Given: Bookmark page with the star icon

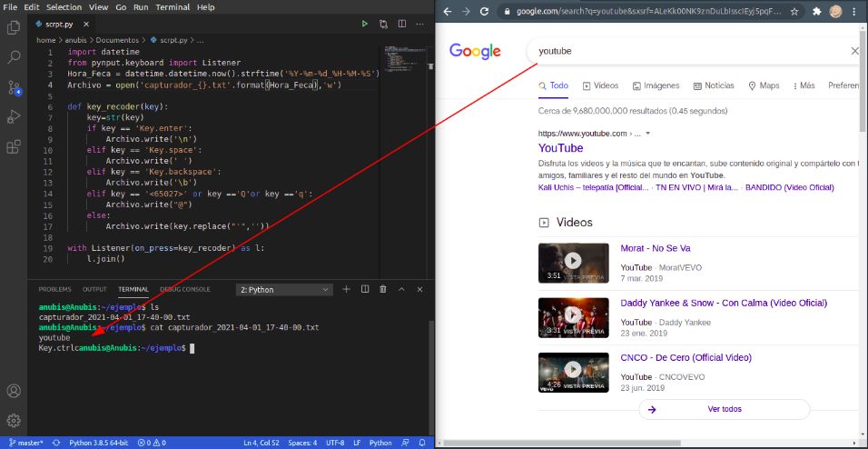Looking at the screenshot, I should [x=794, y=11].
